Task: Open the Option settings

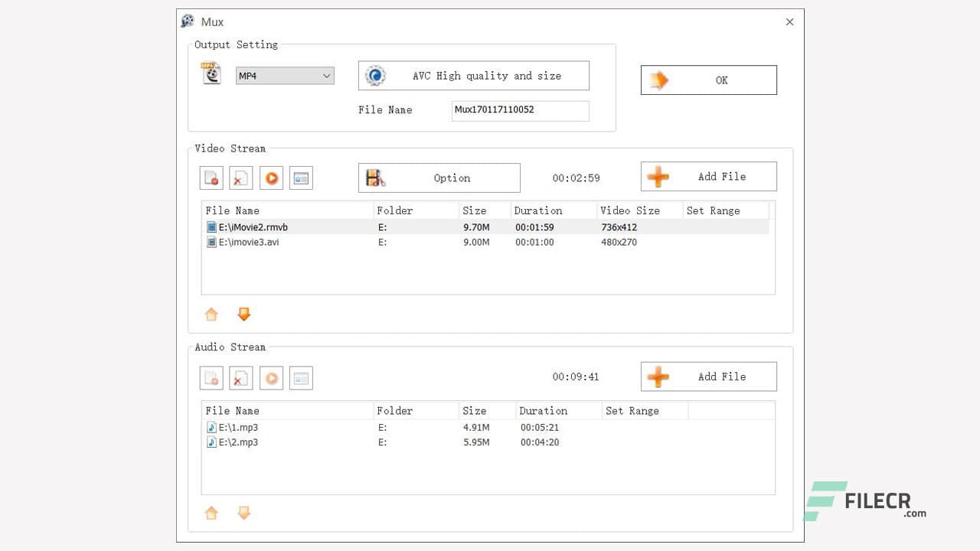Action: [x=438, y=178]
